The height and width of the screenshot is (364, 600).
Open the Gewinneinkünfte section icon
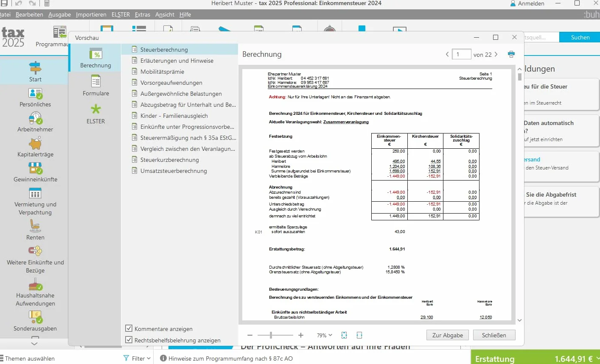35,168
